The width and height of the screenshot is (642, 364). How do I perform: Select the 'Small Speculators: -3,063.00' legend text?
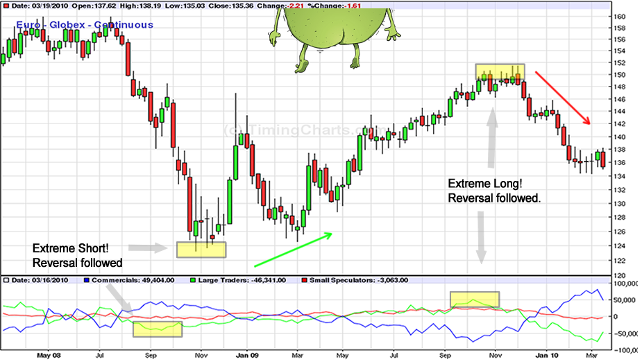coord(359,280)
